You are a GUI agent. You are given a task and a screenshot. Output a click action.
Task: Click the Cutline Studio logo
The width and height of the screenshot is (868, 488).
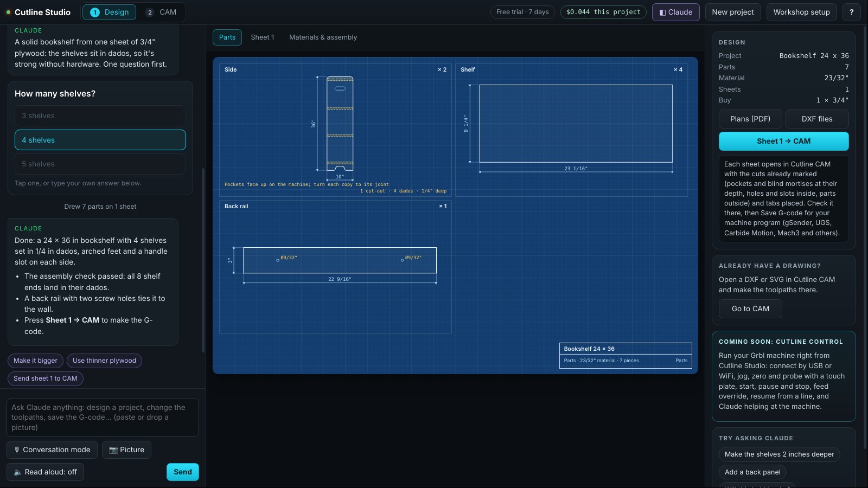click(38, 12)
